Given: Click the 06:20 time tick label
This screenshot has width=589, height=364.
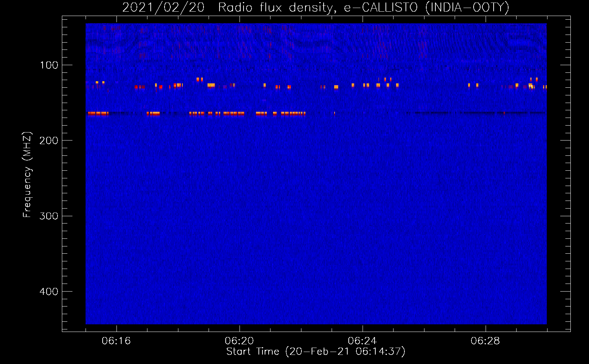Looking at the screenshot, I should 239,341.
